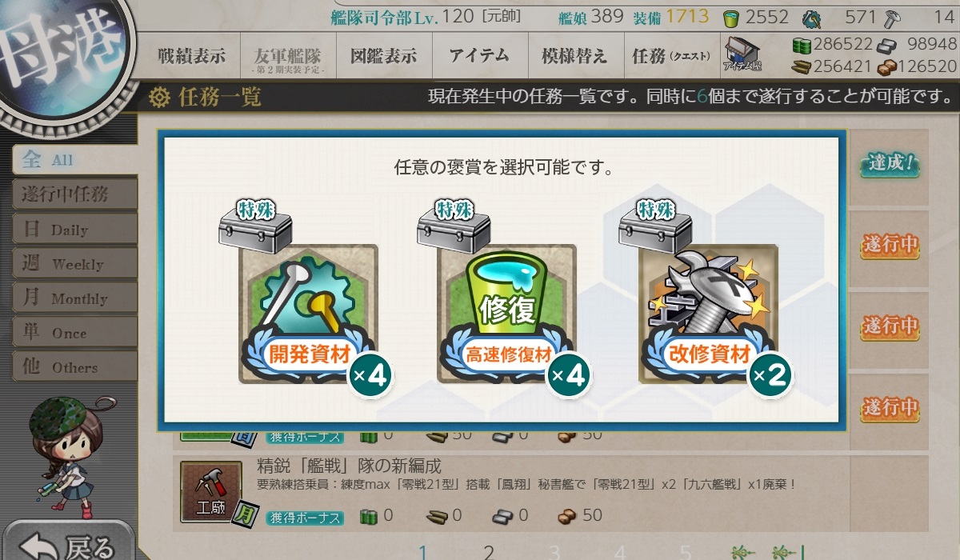Screen dimensions: 960x560
Task: Open 戦績表示 from the top menu
Action: click(x=192, y=56)
